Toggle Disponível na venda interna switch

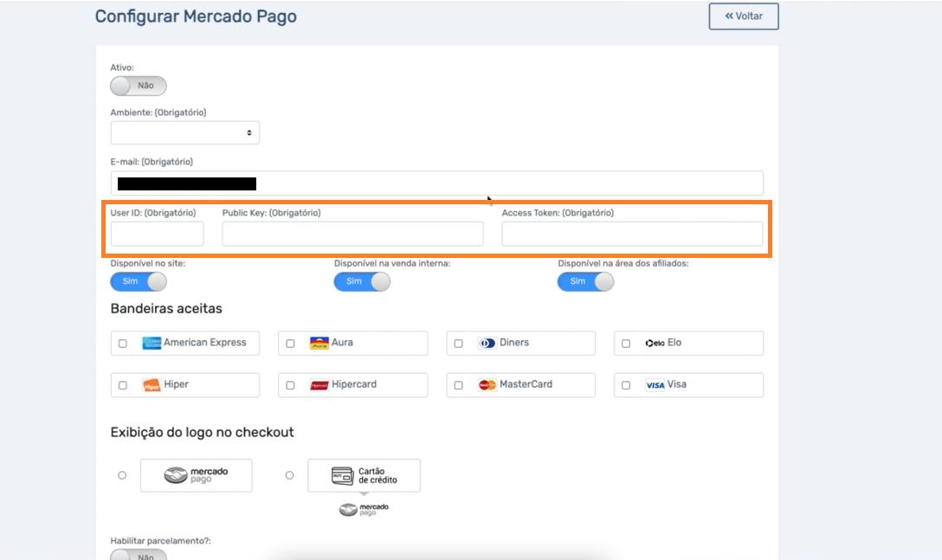362,282
